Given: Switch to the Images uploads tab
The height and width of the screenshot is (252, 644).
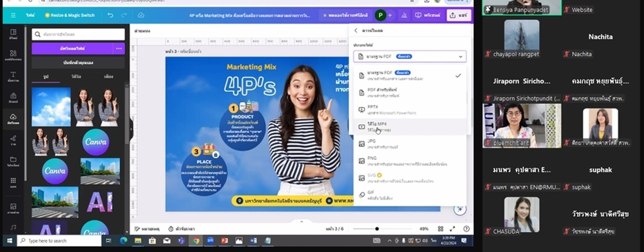Looking at the screenshot, I should (x=46, y=77).
